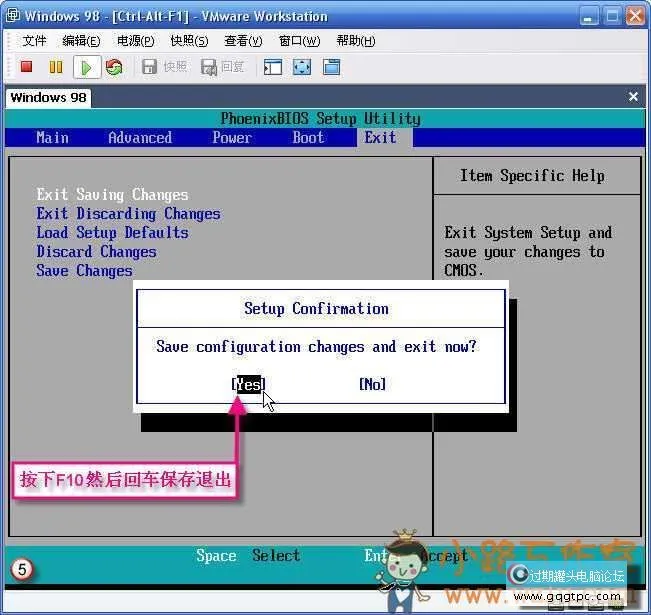This screenshot has height=615, width=651.
Task: Minimize the VMware Workstation window
Action: pos(588,16)
